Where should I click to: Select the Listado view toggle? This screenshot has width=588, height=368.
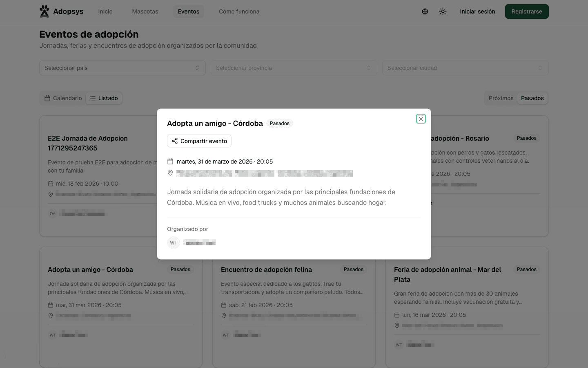click(104, 98)
